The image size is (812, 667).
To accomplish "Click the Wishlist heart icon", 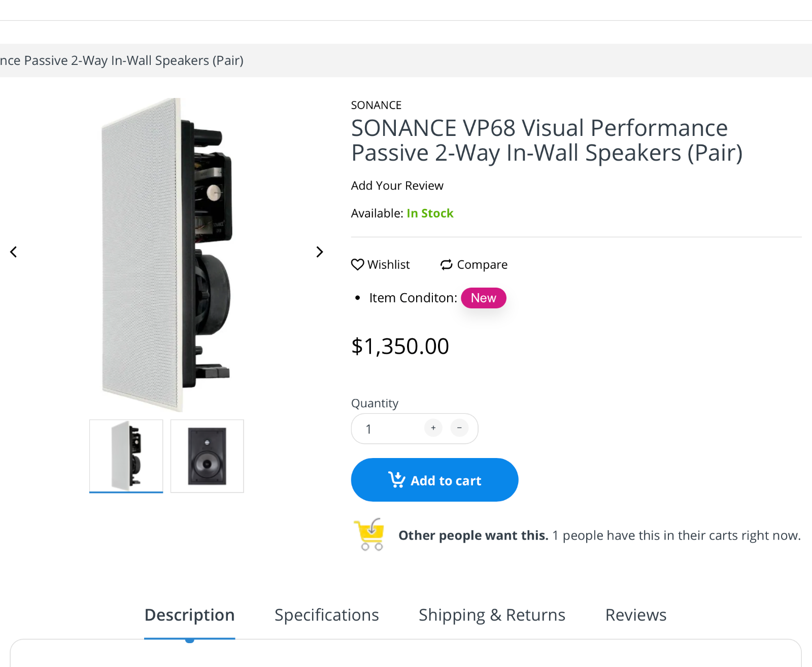I will click(358, 264).
